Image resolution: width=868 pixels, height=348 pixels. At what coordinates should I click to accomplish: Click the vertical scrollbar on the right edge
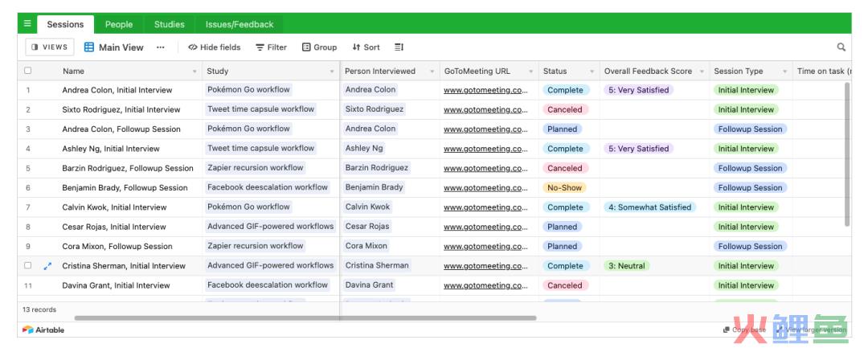coord(847,154)
